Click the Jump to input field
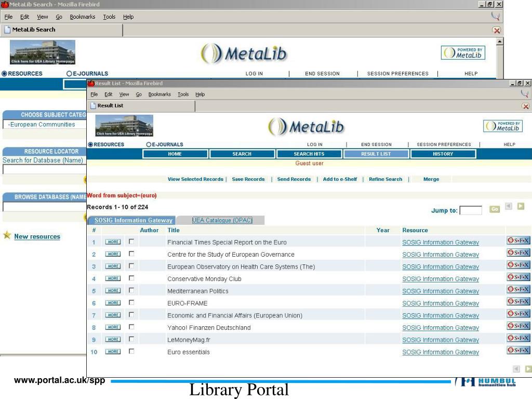532x399 pixels. pos(471,210)
